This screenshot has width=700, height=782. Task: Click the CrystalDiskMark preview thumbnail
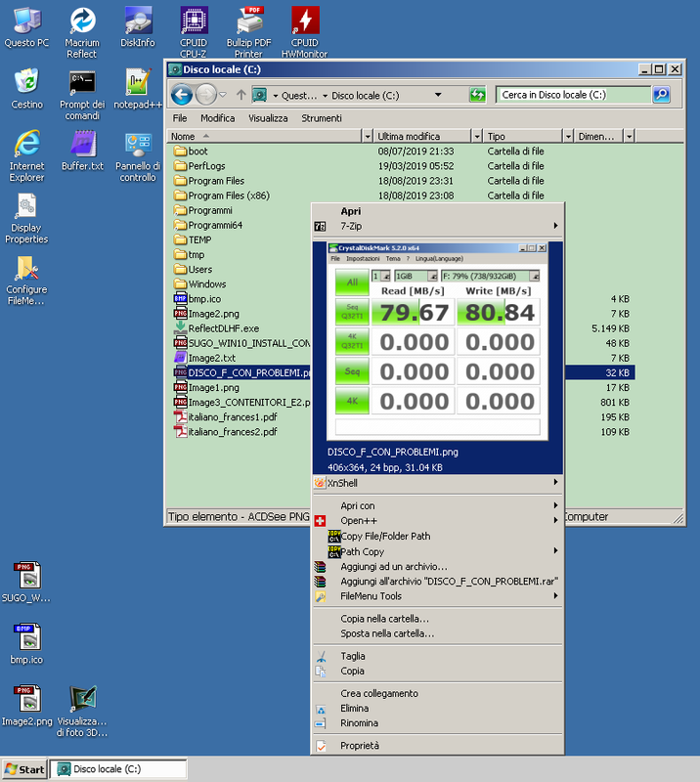437,341
